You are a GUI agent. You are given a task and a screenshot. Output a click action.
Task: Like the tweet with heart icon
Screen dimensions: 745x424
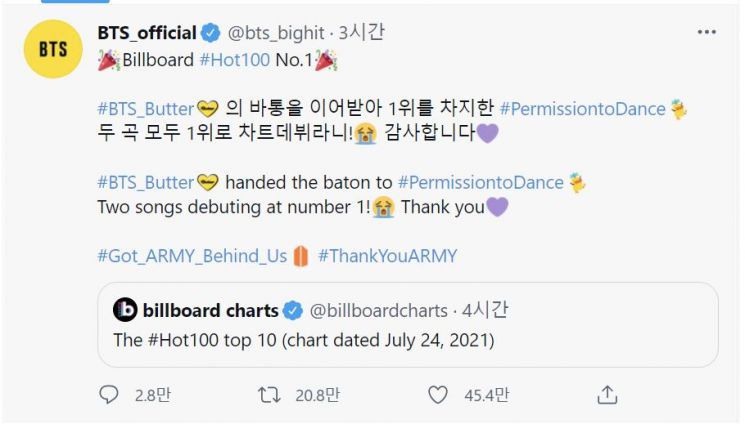pyautogui.click(x=438, y=395)
